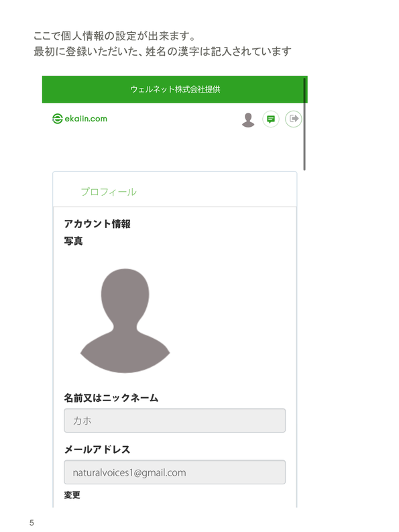Select the large gray avatar placeholder photo
Image resolution: width=399 pixels, height=532 pixels.
pos(125,321)
